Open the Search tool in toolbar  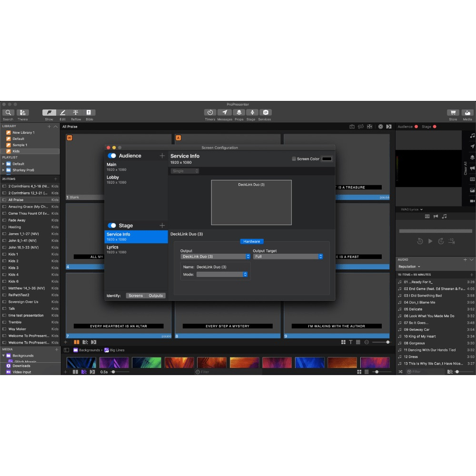8,113
